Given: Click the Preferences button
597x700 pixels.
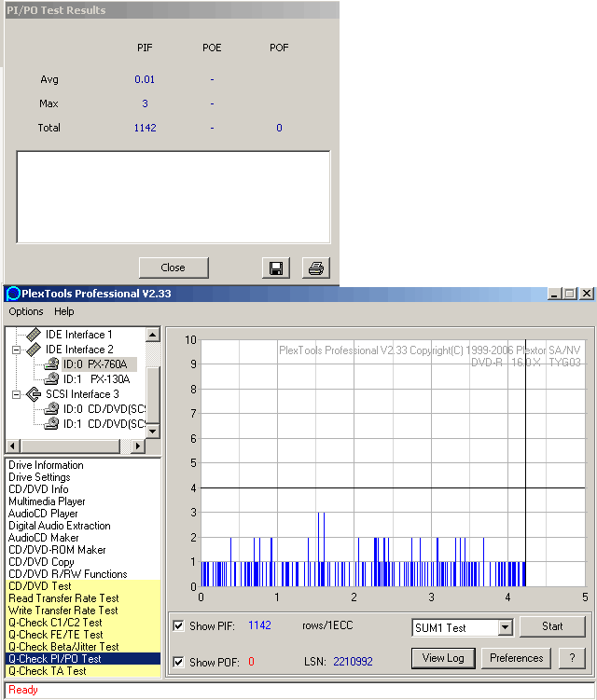Looking at the screenshot, I should [x=516, y=658].
